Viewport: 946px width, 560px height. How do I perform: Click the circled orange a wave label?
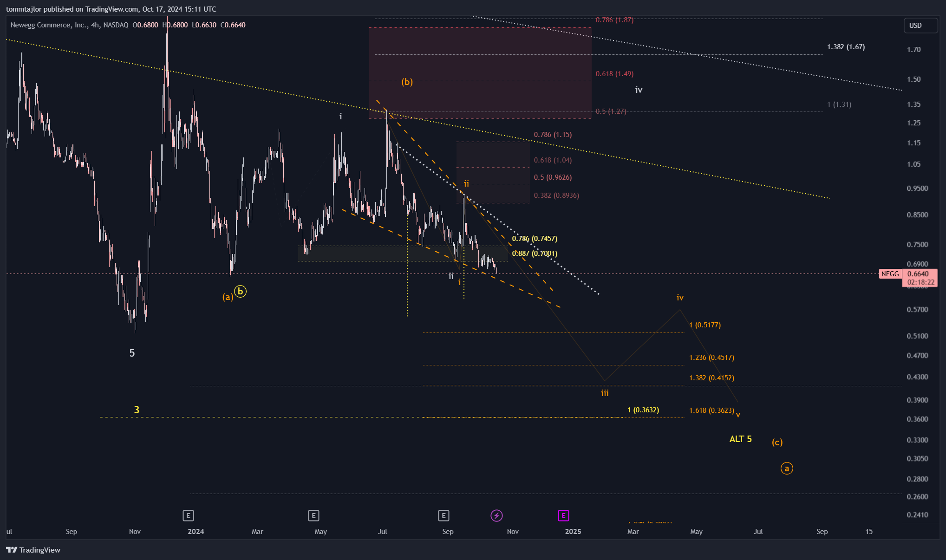(787, 469)
